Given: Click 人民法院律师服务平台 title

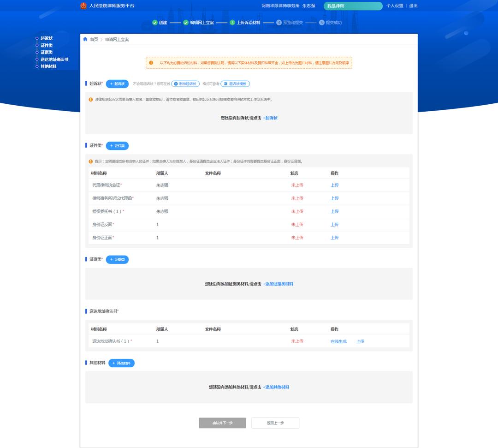Looking at the screenshot, I should (112, 6).
